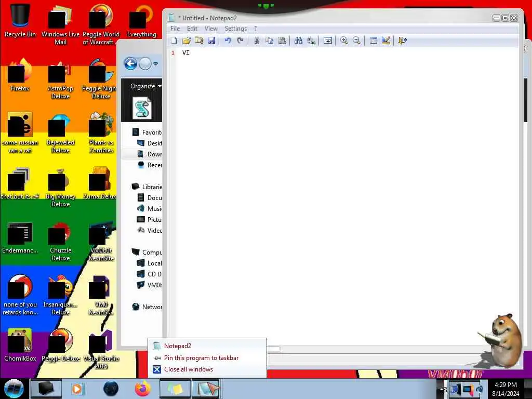Select Pictures library in Explorer sidebar
This screenshot has width=532, height=399.
coord(149,220)
